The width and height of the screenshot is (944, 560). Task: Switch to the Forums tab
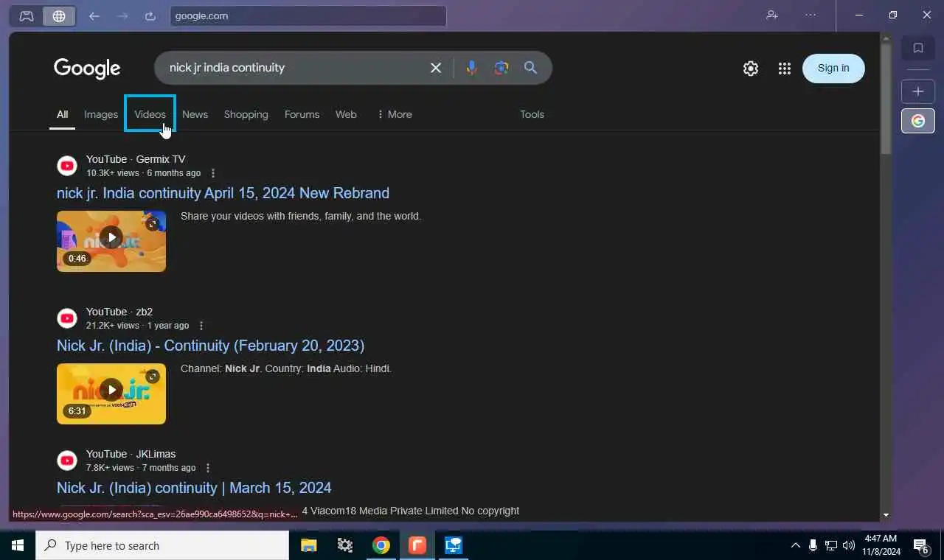click(x=302, y=114)
